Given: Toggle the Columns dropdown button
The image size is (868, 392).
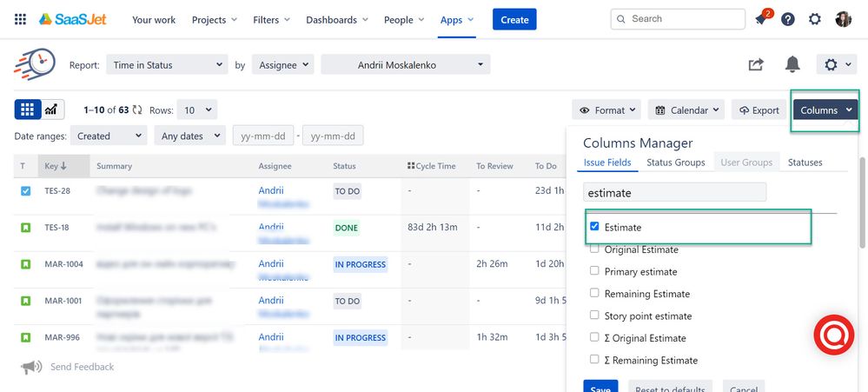Looking at the screenshot, I should pos(825,110).
